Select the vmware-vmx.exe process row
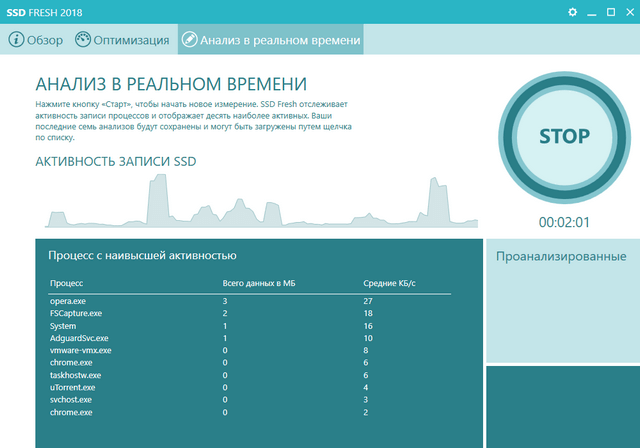Screen dimensions: 640x448 (x=249, y=350)
